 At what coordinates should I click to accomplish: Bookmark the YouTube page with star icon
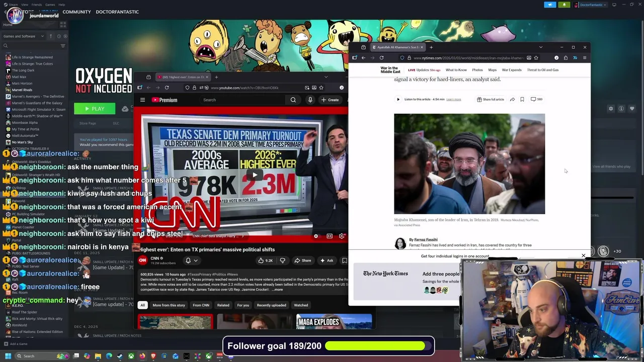321,87
